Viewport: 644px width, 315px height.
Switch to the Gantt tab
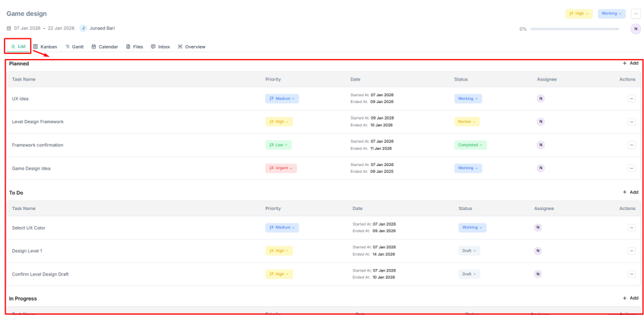74,47
